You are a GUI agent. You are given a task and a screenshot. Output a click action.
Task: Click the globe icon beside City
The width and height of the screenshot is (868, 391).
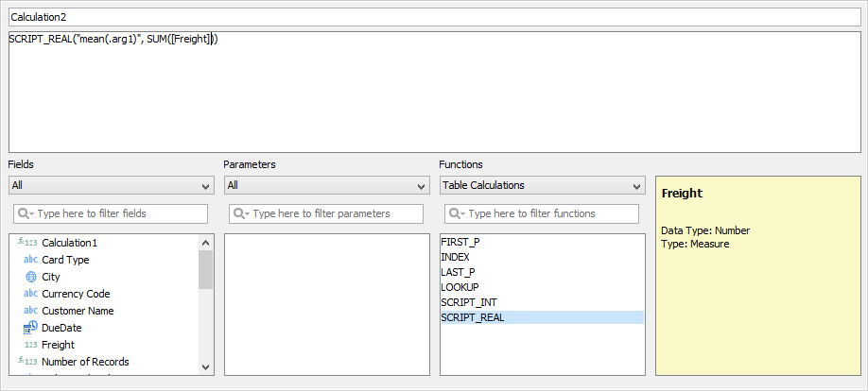click(30, 277)
